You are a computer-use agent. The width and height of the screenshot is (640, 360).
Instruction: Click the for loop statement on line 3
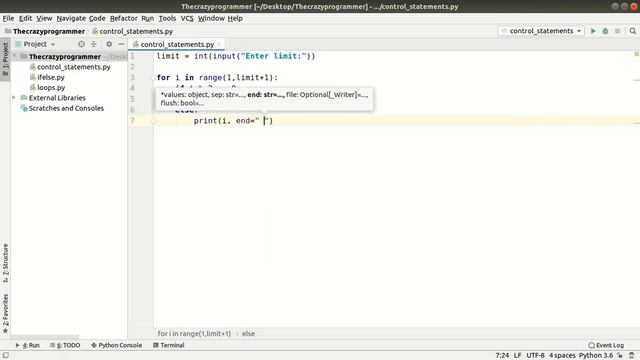[x=217, y=78]
